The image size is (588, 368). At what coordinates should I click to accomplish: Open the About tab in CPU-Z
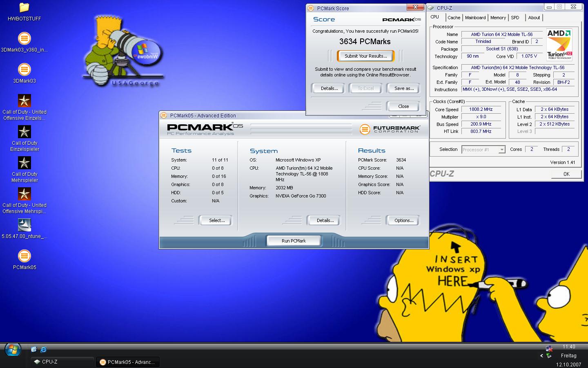click(534, 18)
